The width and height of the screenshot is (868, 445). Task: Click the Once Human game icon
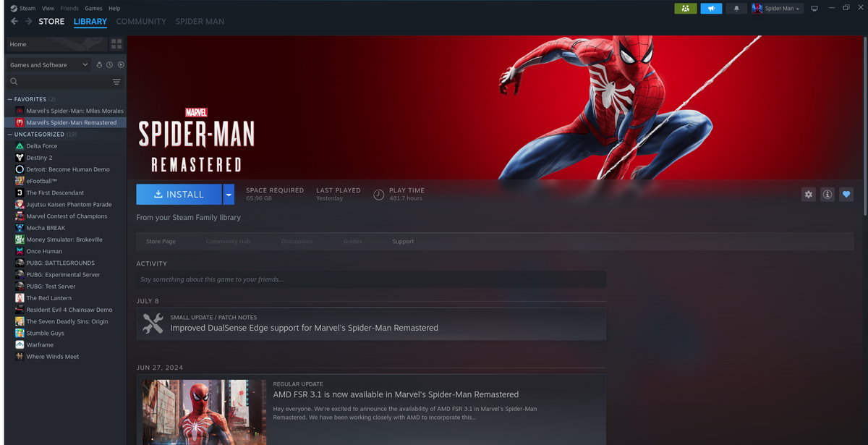pyautogui.click(x=20, y=251)
